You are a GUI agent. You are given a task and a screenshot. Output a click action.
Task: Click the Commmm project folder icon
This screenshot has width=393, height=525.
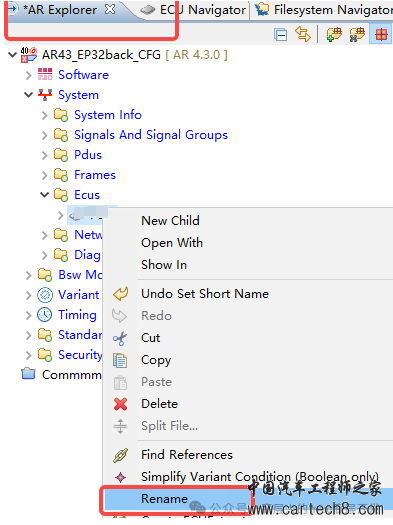28,374
